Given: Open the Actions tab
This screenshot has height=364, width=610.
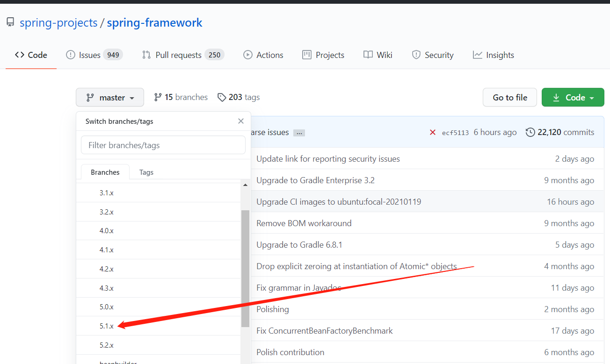Looking at the screenshot, I should (x=263, y=55).
